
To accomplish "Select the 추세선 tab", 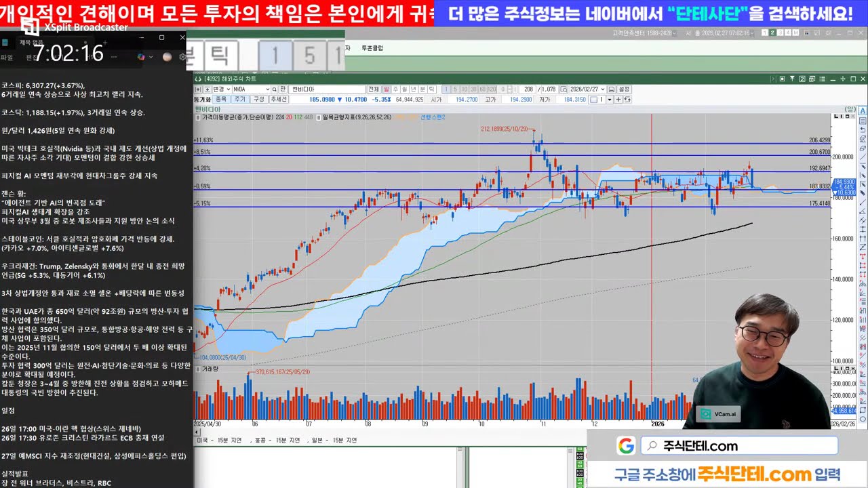I will pos(279,99).
